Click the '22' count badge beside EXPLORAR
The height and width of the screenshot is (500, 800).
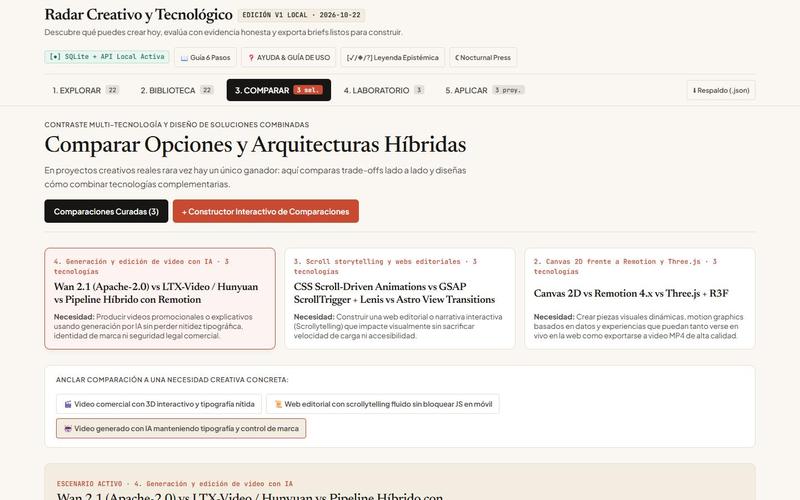click(112, 90)
